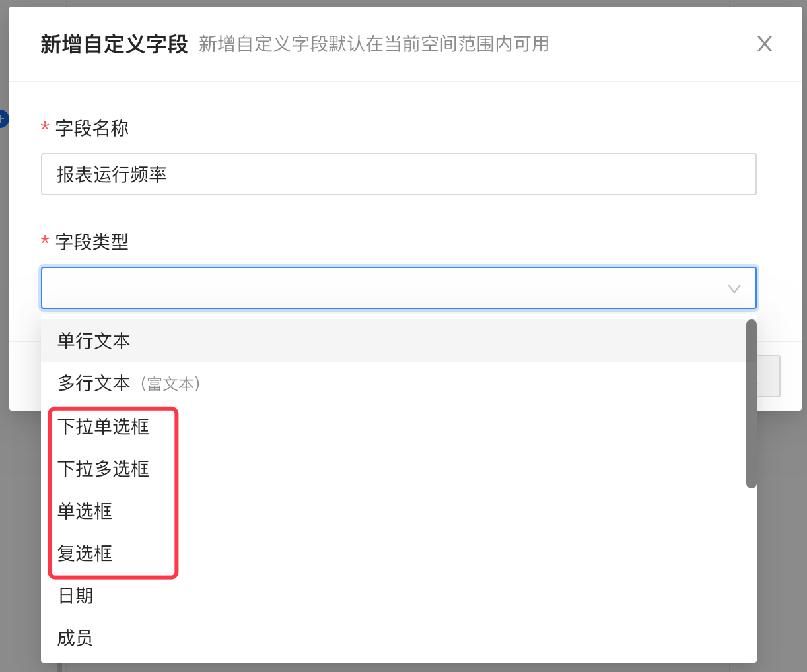807x672 pixels.
Task: Choose 多行文本（富文本）option
Action: click(x=129, y=384)
